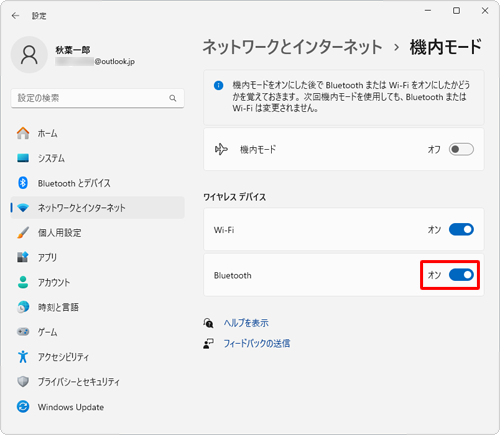Click the 個人用設定 paintbrush icon
The width and height of the screenshot is (500, 435).
click(23, 232)
